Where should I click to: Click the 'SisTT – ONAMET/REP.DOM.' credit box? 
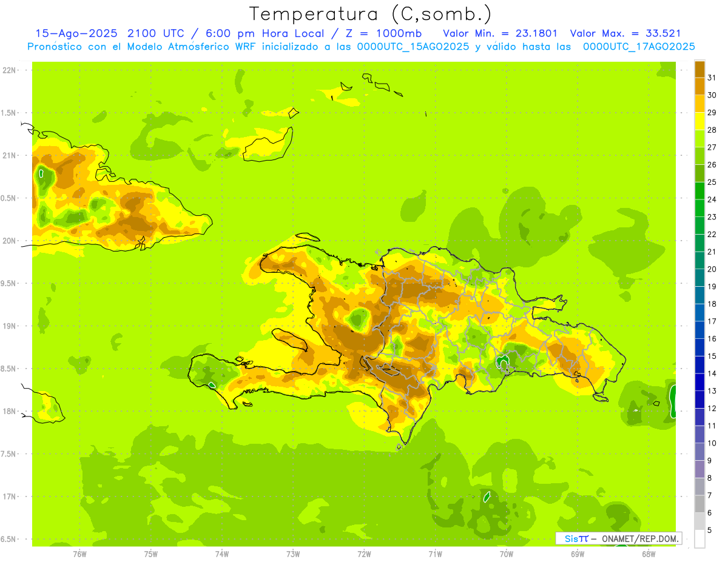(x=618, y=538)
